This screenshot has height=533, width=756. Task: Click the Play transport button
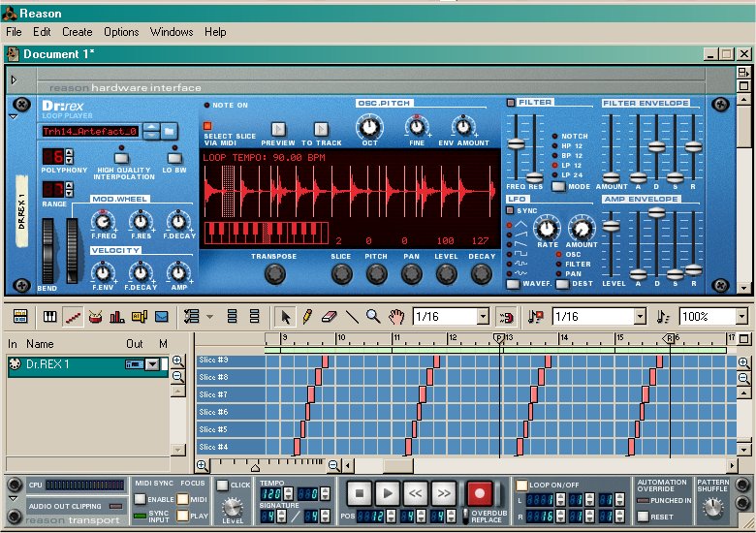pos(387,493)
